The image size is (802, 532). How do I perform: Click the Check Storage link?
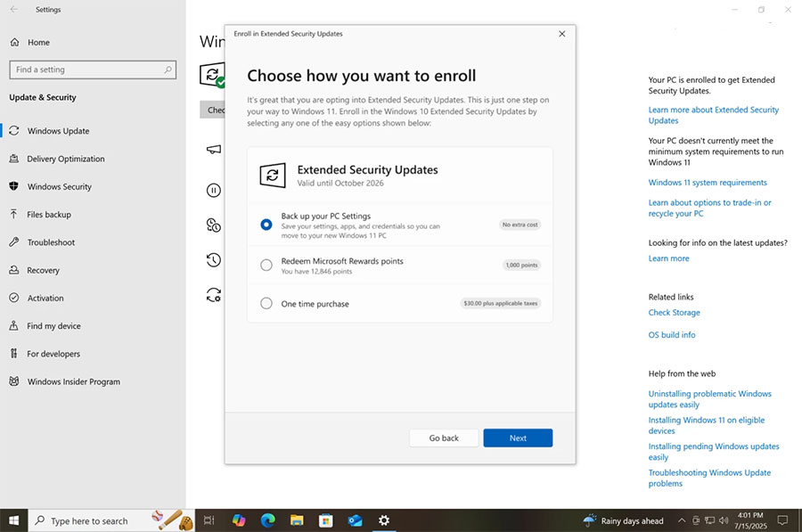coord(674,313)
